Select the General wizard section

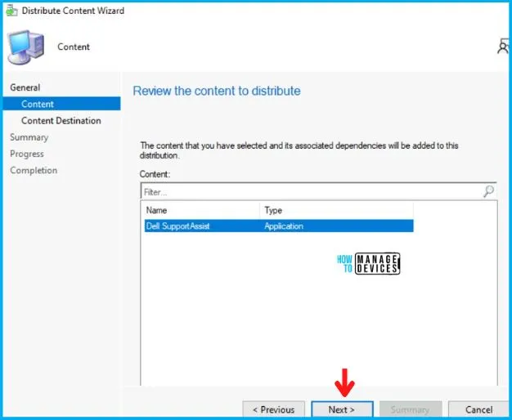click(x=25, y=87)
